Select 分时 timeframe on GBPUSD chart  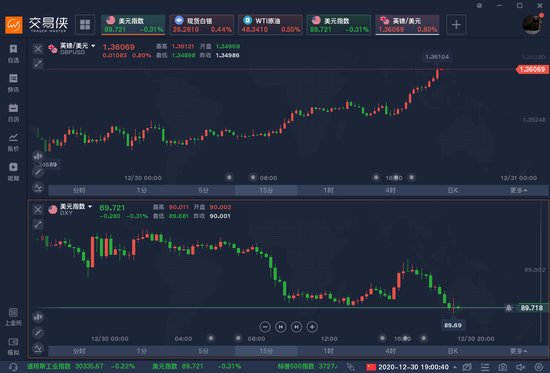79,190
